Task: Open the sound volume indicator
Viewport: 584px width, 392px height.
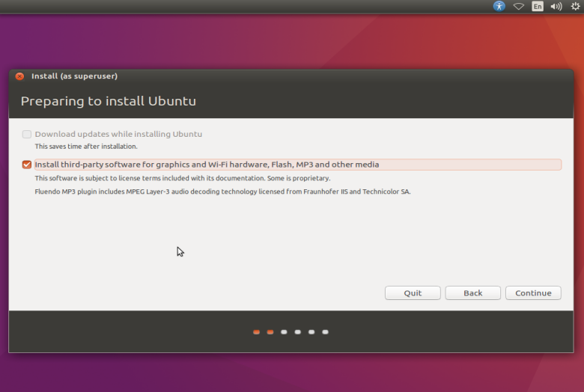Action: (x=556, y=6)
